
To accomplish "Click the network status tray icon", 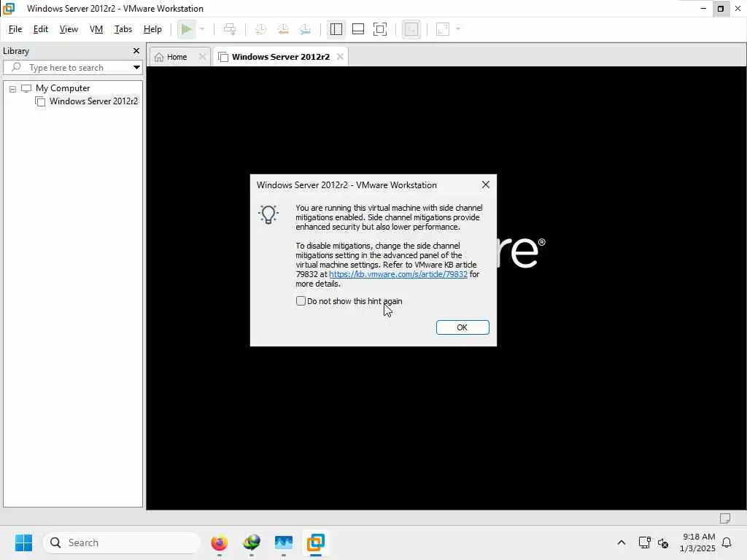I will tap(645, 542).
